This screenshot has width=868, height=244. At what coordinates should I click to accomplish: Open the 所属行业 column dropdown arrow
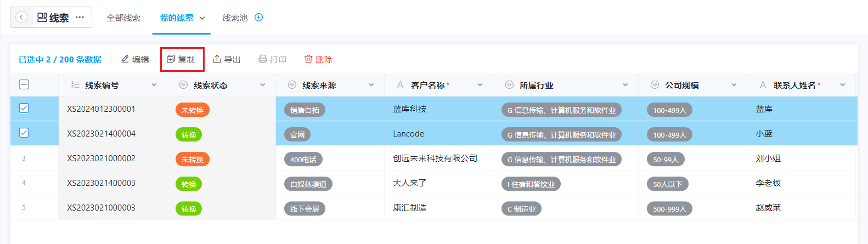click(x=625, y=85)
